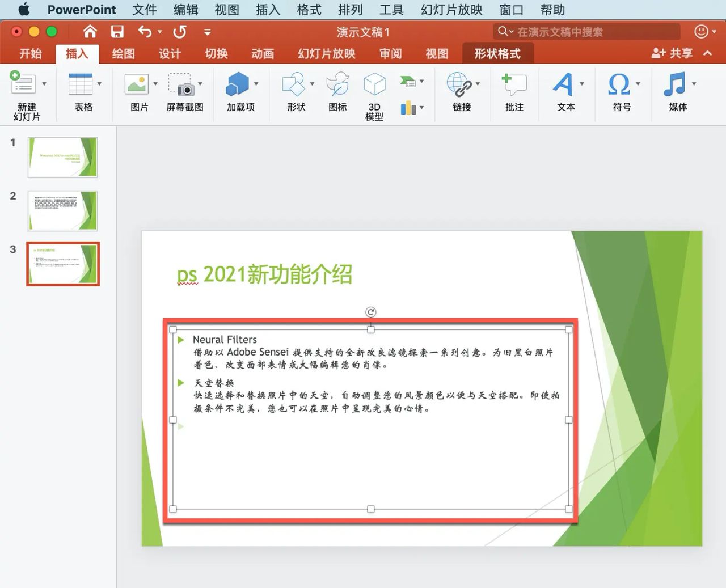726x588 pixels.
Task: Open the Customize Quick Access Toolbar dropdown
Action: coord(208,32)
